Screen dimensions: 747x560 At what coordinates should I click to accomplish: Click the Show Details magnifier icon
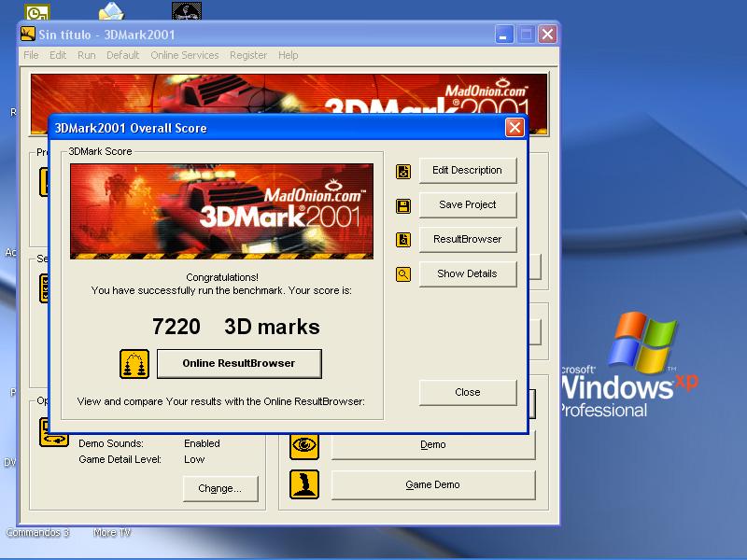(x=403, y=274)
